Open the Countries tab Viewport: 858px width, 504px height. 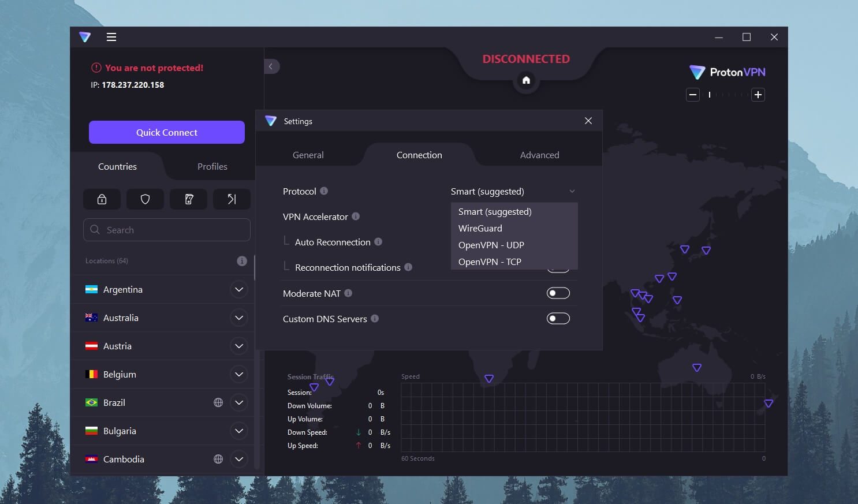[x=117, y=166]
